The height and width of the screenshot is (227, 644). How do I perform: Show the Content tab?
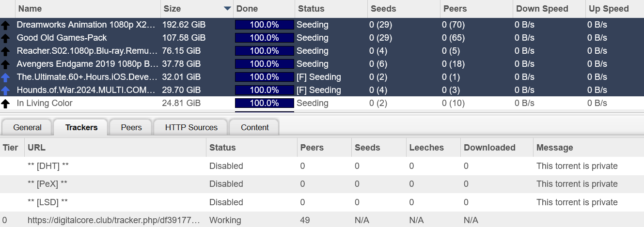click(x=254, y=127)
